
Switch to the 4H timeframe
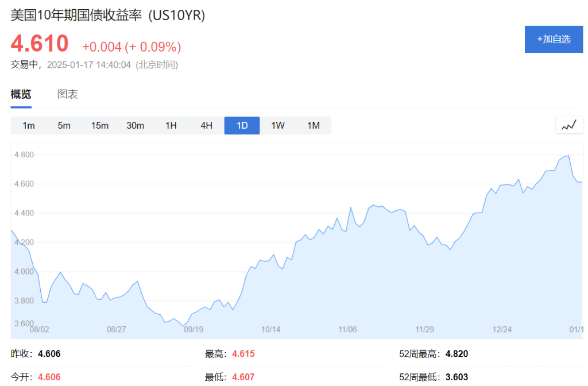pos(206,125)
